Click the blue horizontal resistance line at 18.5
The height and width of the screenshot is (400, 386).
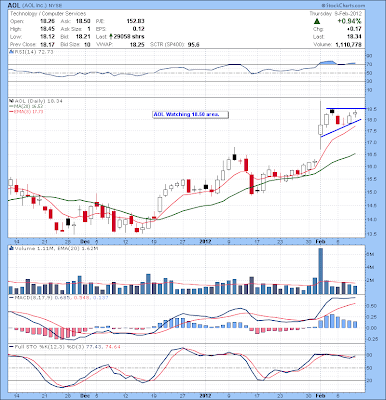[346, 109]
